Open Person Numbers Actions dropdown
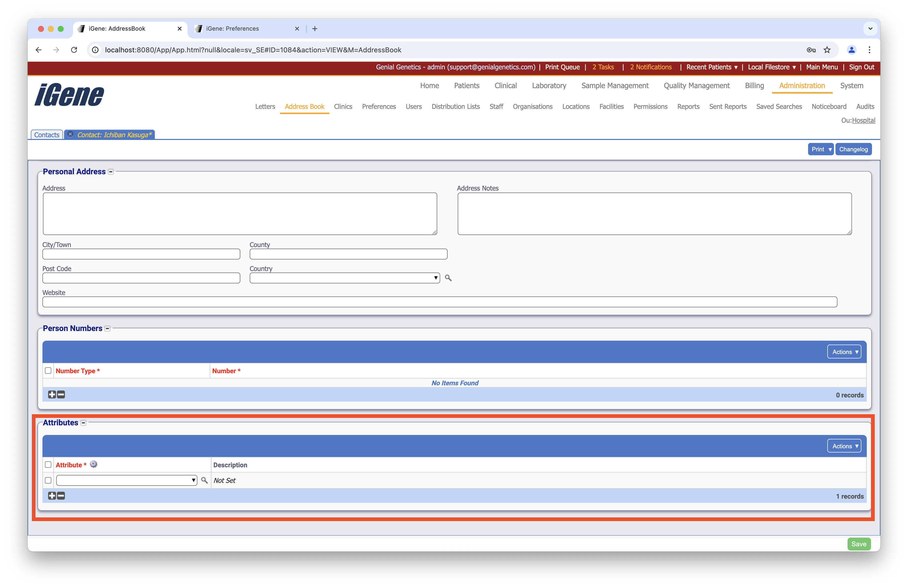Screen dimensions: 908x588 click(844, 352)
